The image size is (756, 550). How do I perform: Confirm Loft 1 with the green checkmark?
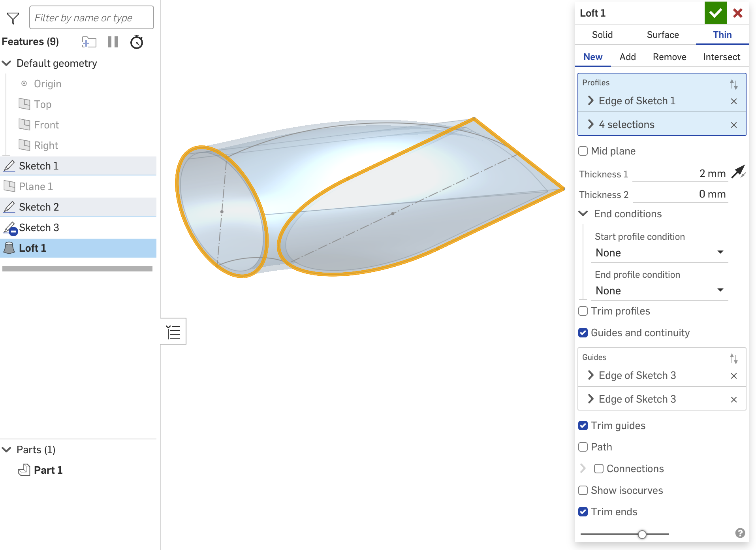click(715, 13)
